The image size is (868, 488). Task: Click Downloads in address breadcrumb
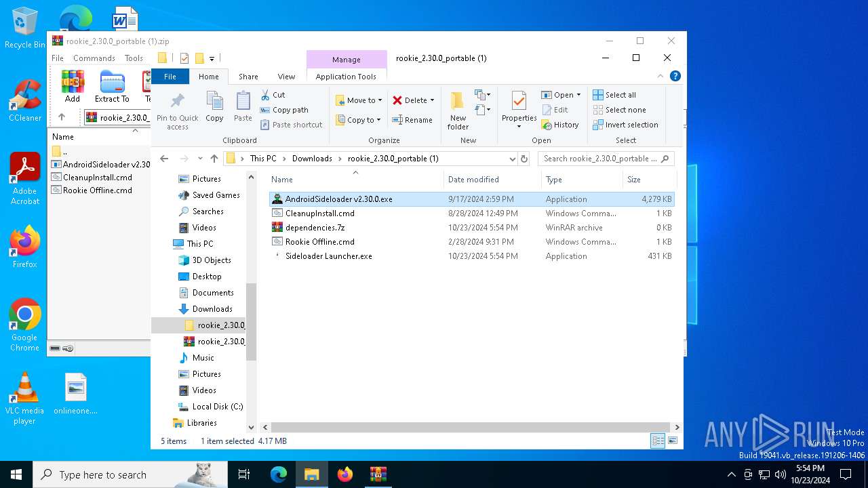click(x=312, y=159)
